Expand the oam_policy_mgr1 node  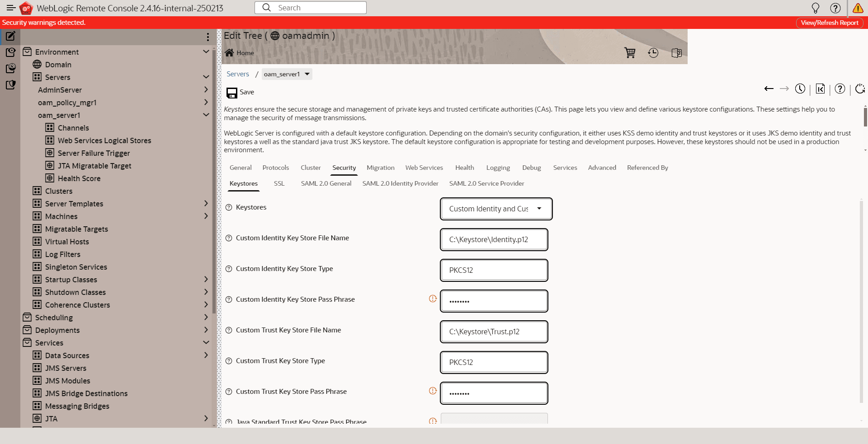[206, 102]
